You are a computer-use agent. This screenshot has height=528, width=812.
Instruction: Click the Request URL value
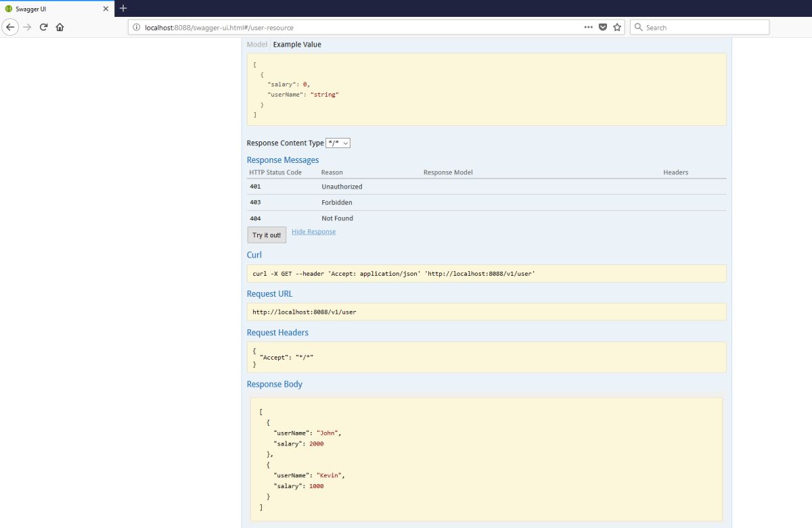pyautogui.click(x=304, y=312)
